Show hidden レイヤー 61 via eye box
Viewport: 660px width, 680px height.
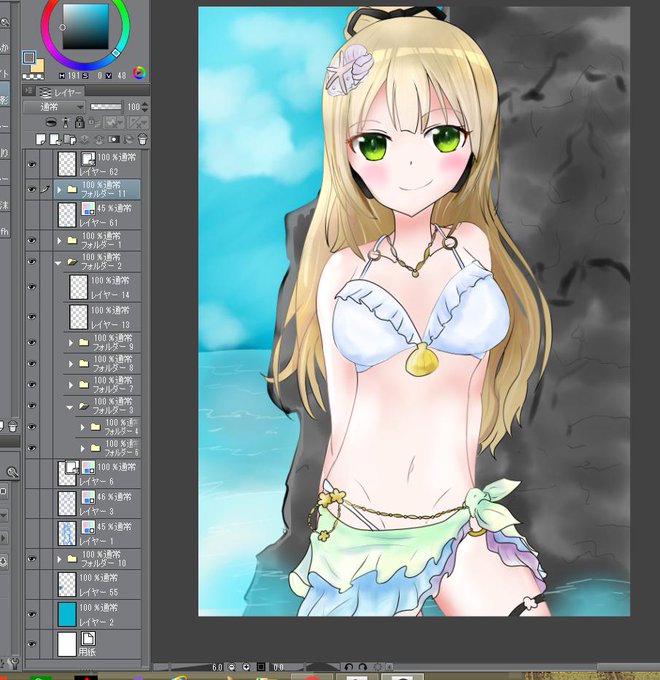coord(32,215)
